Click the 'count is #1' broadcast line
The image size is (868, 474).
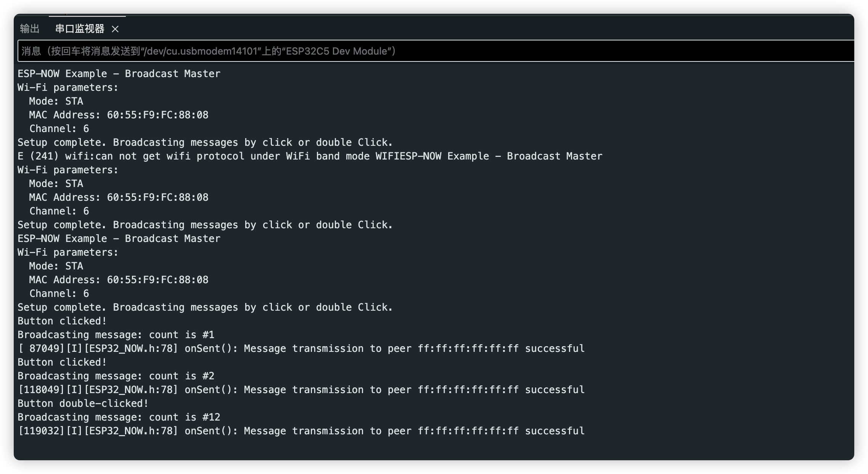[x=116, y=335]
